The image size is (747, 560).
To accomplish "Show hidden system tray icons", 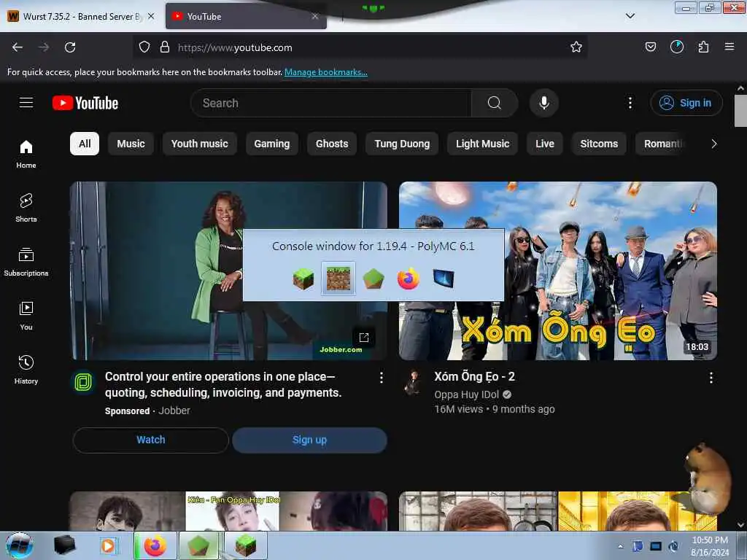I will [620, 547].
